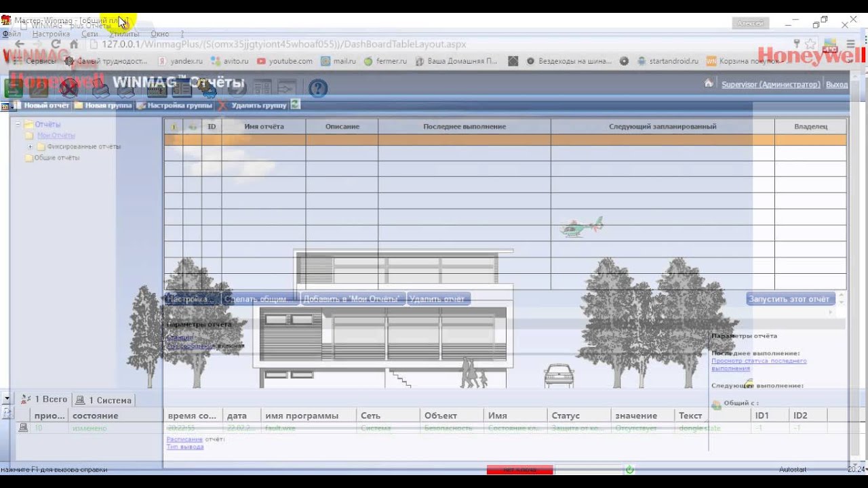Screen dimensions: 868x488
Task: Open the mail.ru bookmark
Action: pyautogui.click(x=338, y=61)
